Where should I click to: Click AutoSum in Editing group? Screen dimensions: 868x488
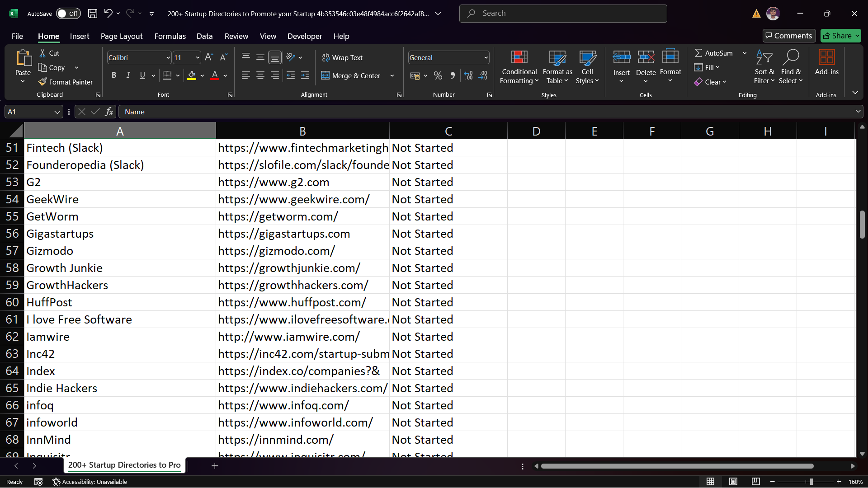714,53
